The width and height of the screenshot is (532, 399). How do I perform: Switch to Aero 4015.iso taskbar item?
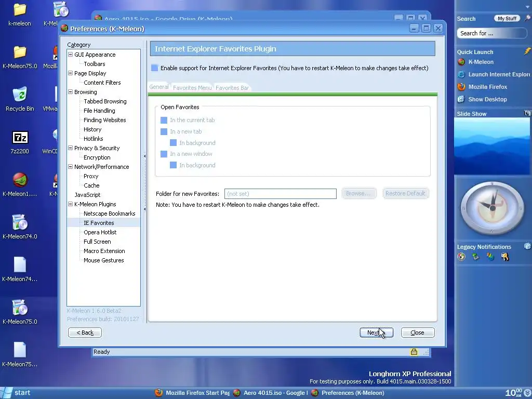270,393
